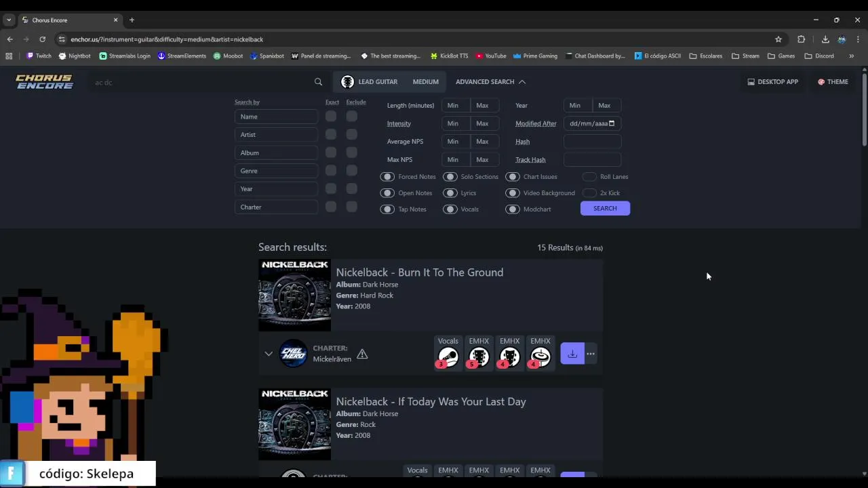Open a new browser tab
Screen dimensions: 868x488
132,20
